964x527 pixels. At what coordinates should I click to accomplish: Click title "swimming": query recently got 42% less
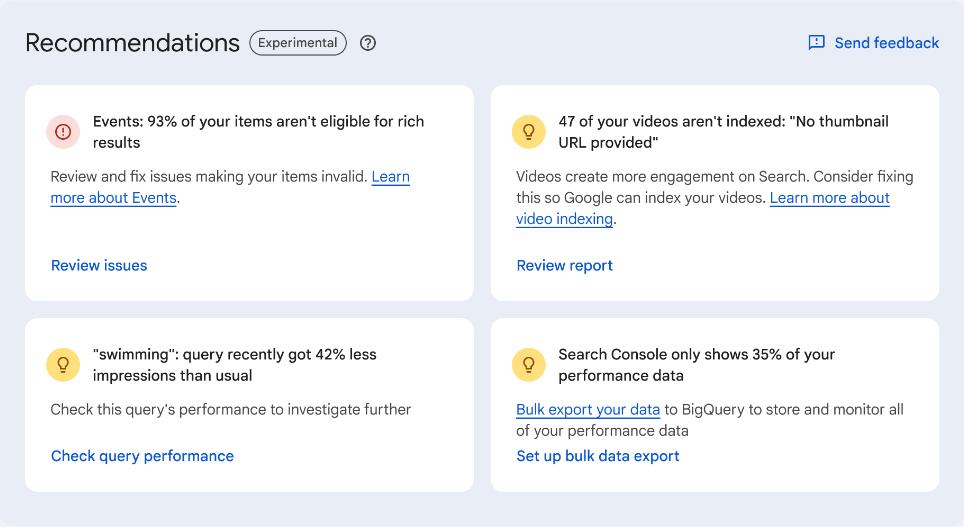234,365
